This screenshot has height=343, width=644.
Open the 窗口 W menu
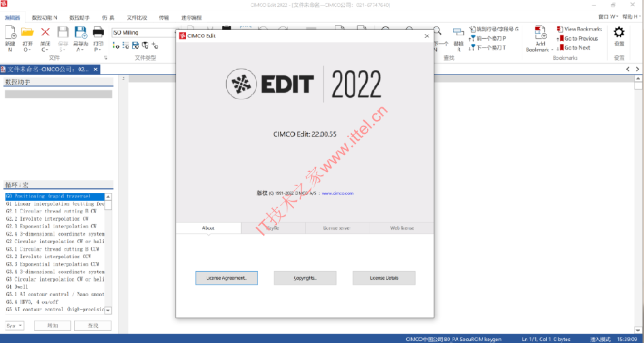coord(608,17)
